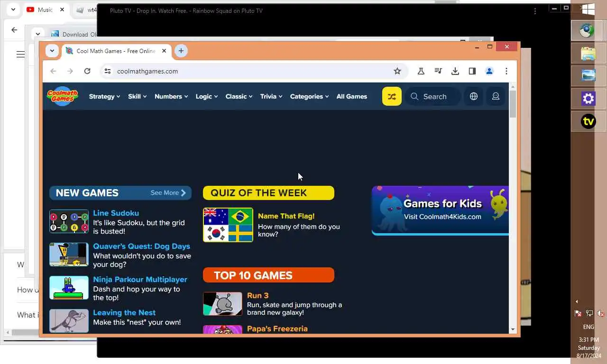Close the YouTube Music tab

pos(62,9)
